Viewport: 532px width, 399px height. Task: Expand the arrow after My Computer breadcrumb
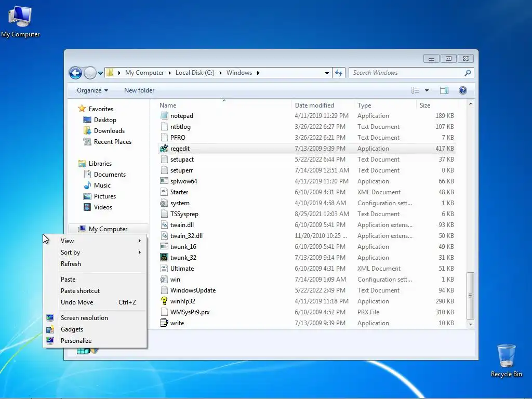pyautogui.click(x=170, y=73)
